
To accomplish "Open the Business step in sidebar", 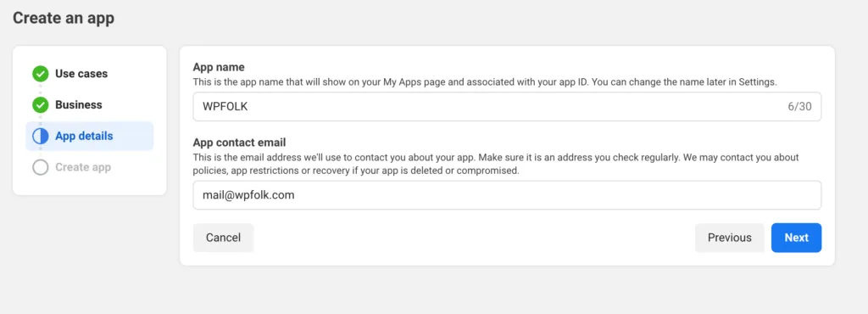I will pos(79,104).
